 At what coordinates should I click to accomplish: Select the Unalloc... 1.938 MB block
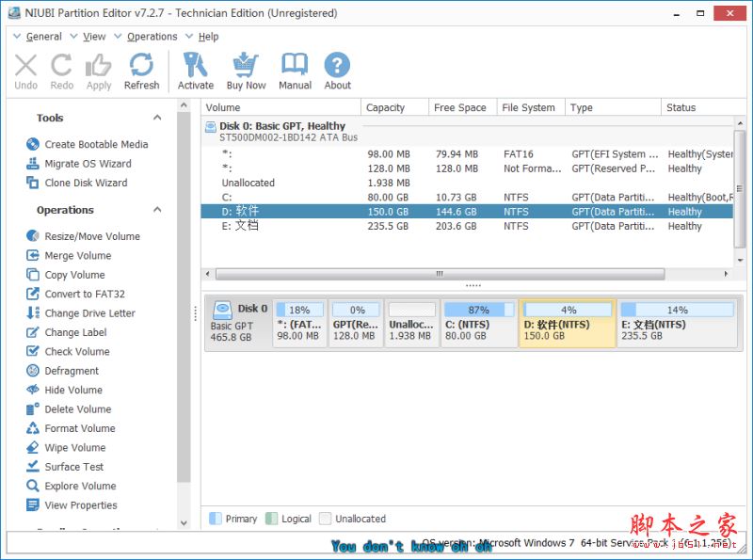411,323
